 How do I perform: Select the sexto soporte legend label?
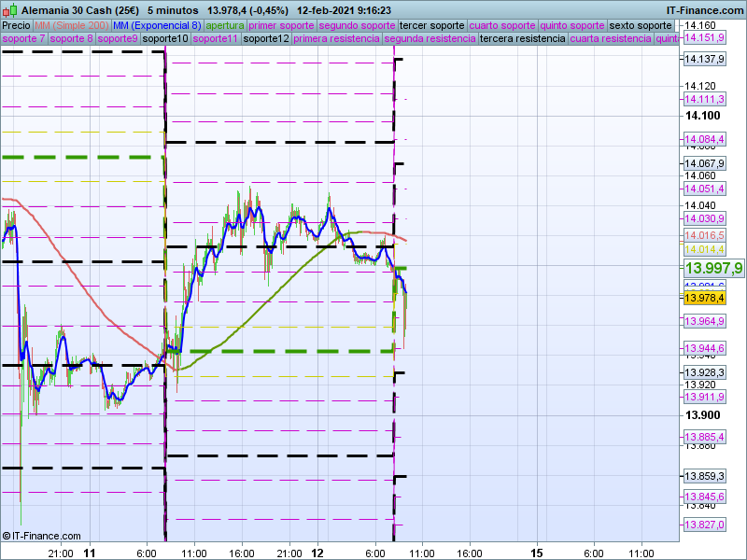[x=640, y=25]
